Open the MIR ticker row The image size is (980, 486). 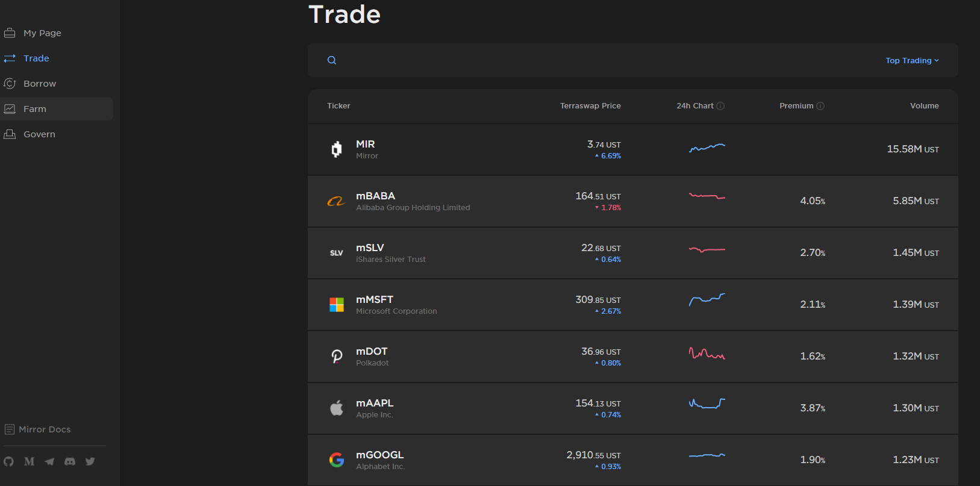pos(633,149)
